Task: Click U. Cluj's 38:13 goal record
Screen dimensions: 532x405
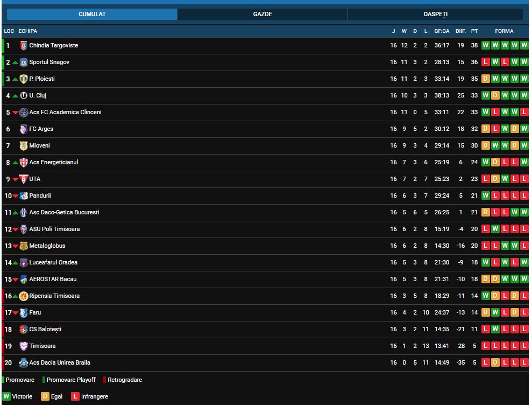Action: click(x=442, y=95)
